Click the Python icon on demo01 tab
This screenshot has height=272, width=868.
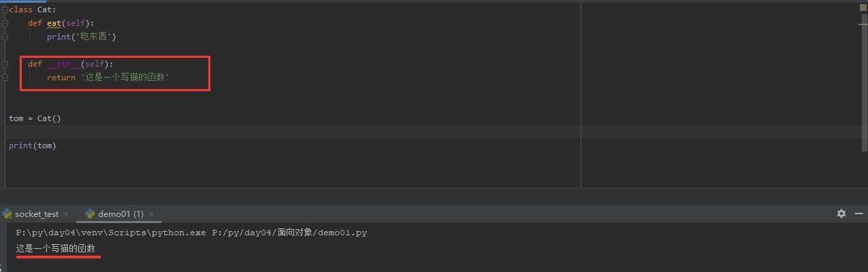click(89, 214)
